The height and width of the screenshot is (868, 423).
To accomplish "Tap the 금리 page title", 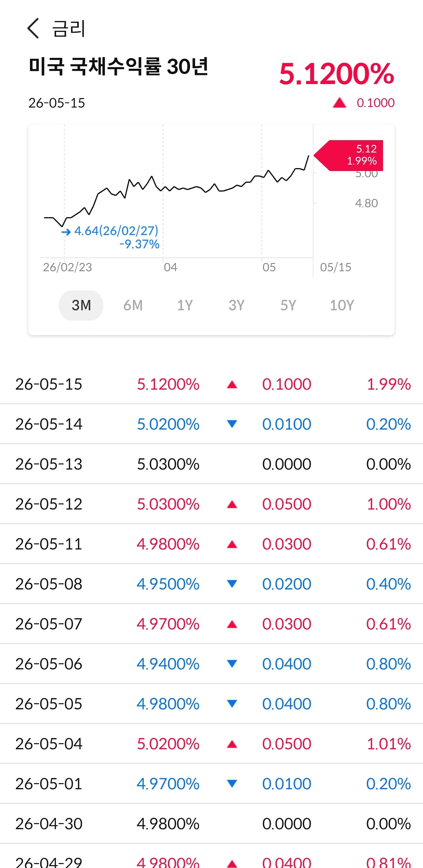I will [x=69, y=28].
